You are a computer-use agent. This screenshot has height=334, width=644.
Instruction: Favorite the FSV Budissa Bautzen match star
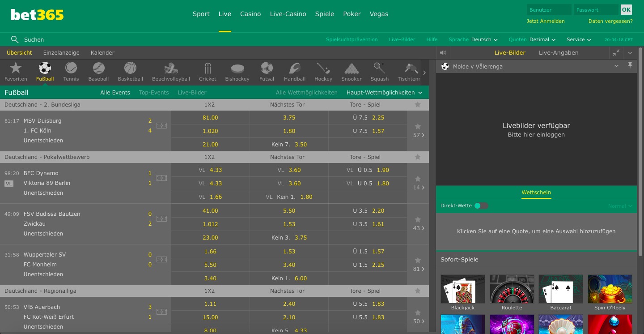418,219
